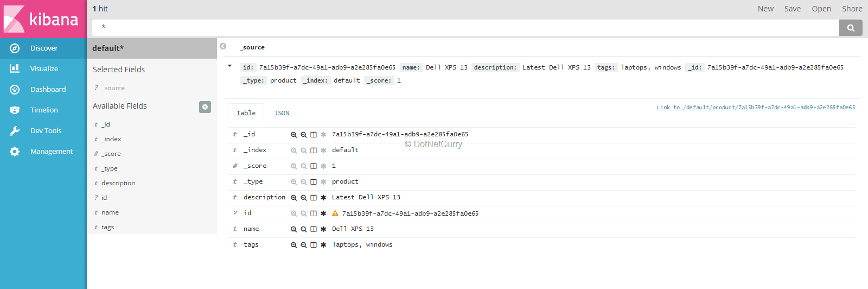The width and height of the screenshot is (868, 289).
Task: Open the document link to default/product
Action: (x=756, y=108)
